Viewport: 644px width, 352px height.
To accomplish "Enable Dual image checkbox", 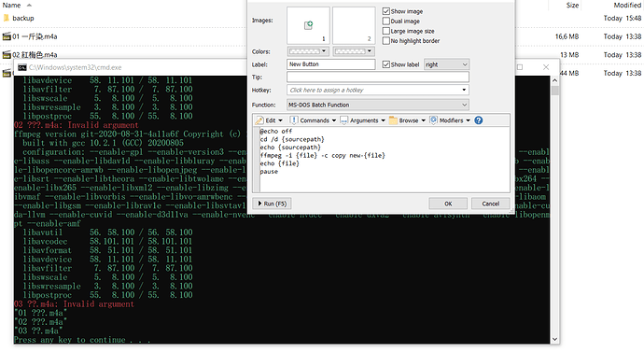I will point(386,21).
